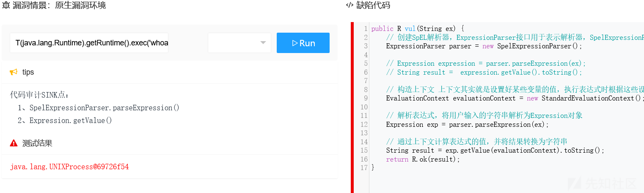Image resolution: width=644 pixels, height=193 pixels.
Task: Click line number 12 in the gutter
Action: tap(364, 125)
